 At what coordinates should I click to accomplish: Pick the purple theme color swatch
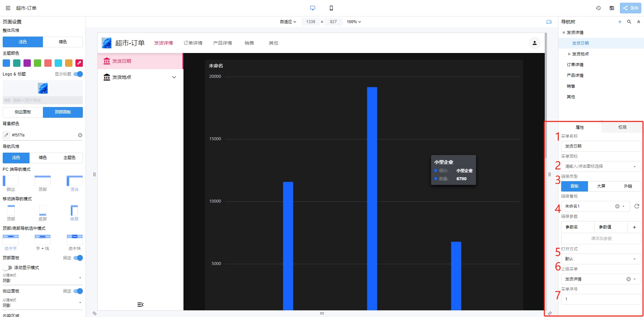point(27,63)
